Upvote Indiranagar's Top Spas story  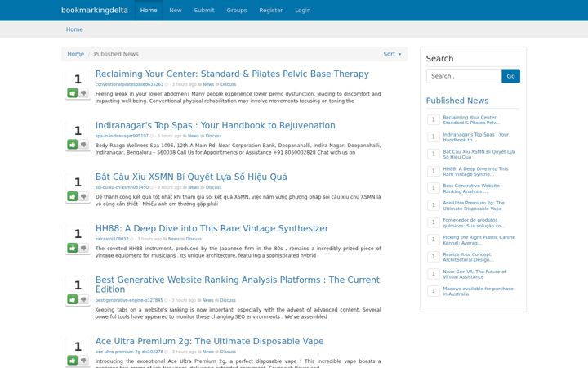click(x=73, y=144)
